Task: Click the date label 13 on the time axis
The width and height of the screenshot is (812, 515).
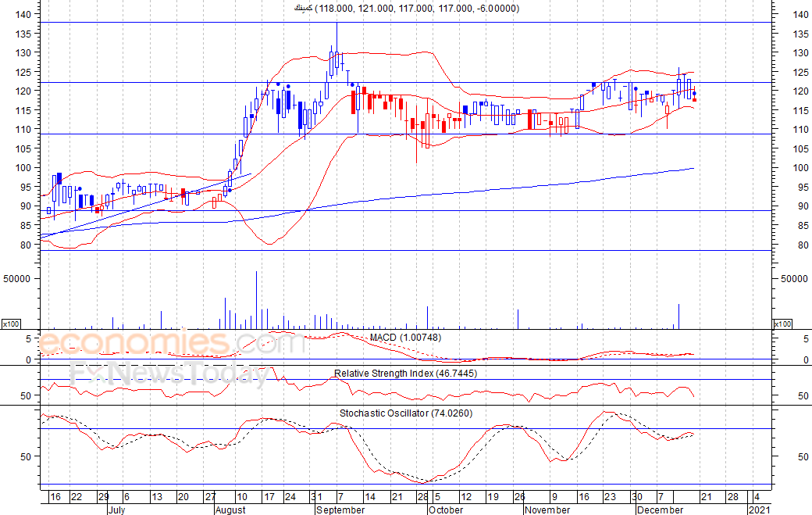Action: click(x=157, y=497)
